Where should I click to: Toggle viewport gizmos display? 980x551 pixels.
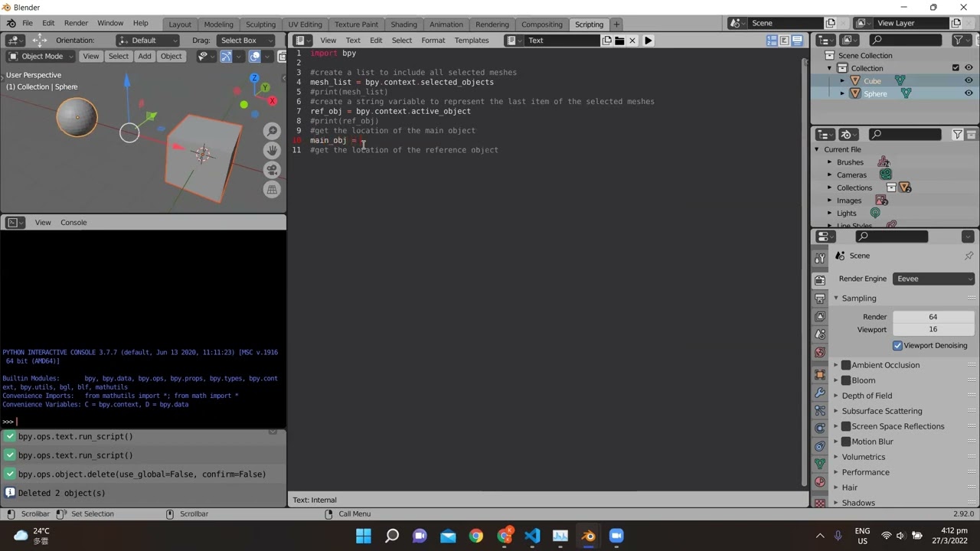[x=225, y=56]
